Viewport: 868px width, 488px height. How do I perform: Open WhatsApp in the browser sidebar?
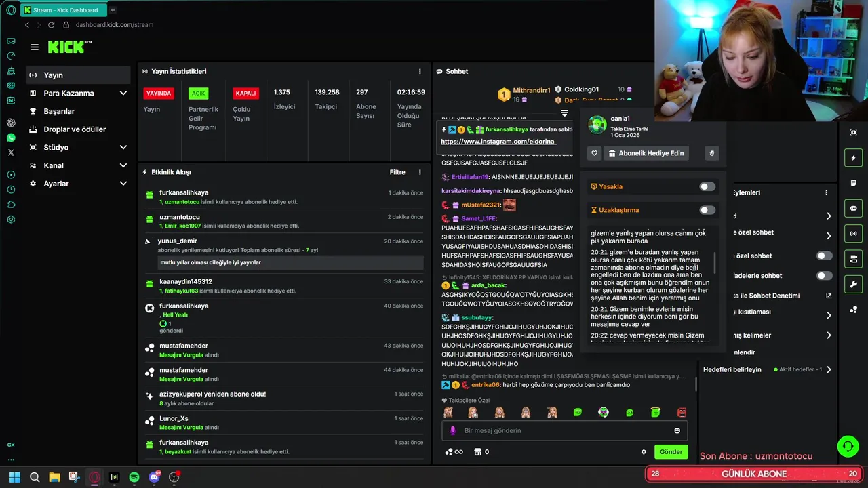11,138
